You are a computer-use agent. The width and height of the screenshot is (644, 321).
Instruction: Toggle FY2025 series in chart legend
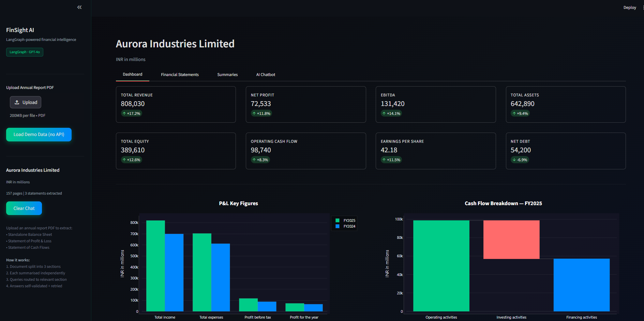pyautogui.click(x=345, y=220)
